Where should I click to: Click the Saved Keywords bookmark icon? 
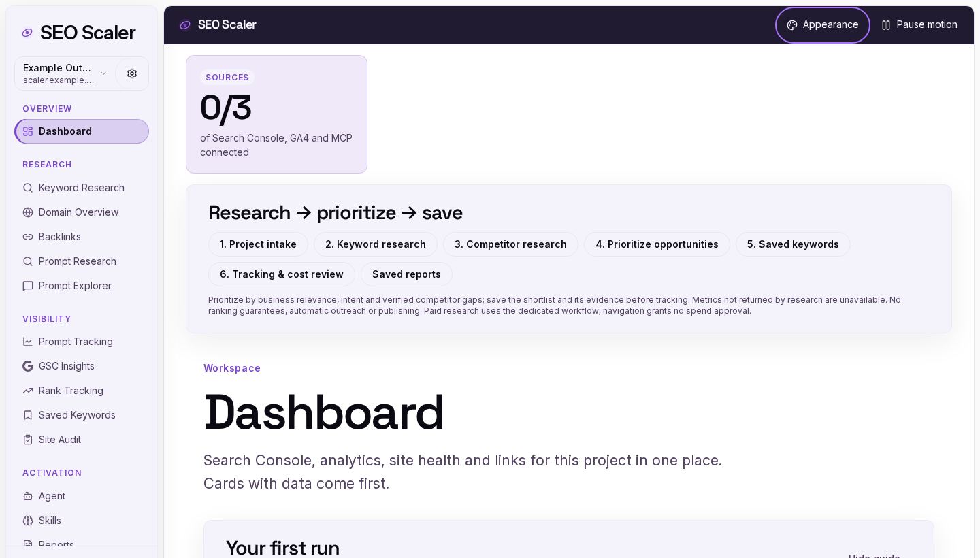(28, 415)
